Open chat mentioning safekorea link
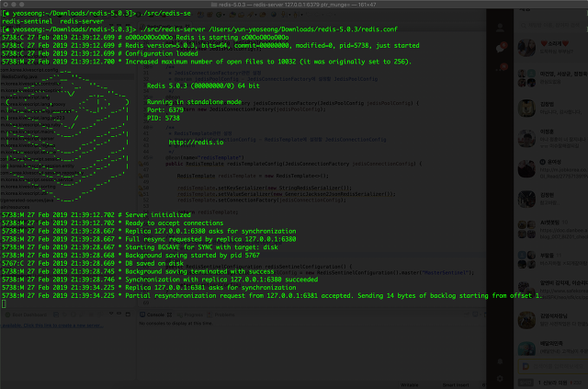The height and width of the screenshot is (389, 588). (552, 290)
